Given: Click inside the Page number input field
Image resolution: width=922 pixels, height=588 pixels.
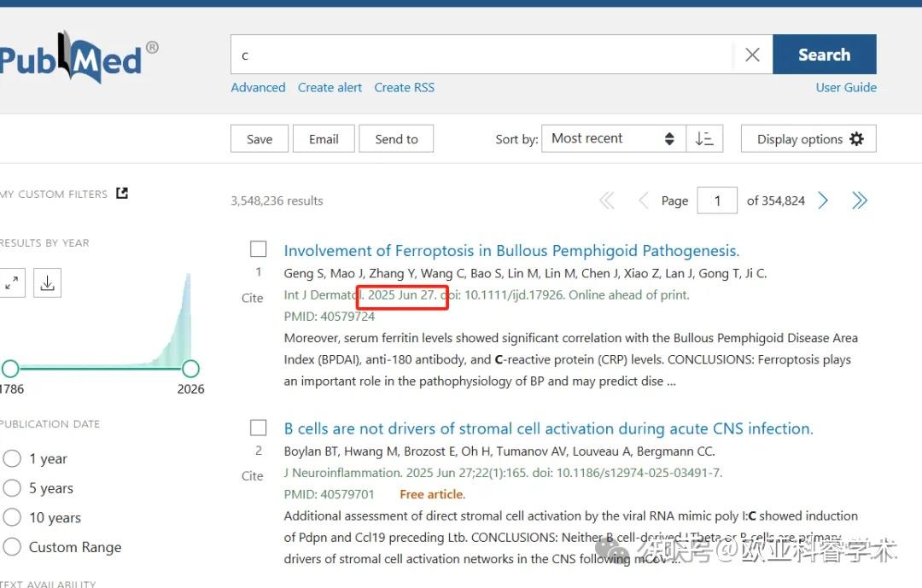Looking at the screenshot, I should coord(716,200).
